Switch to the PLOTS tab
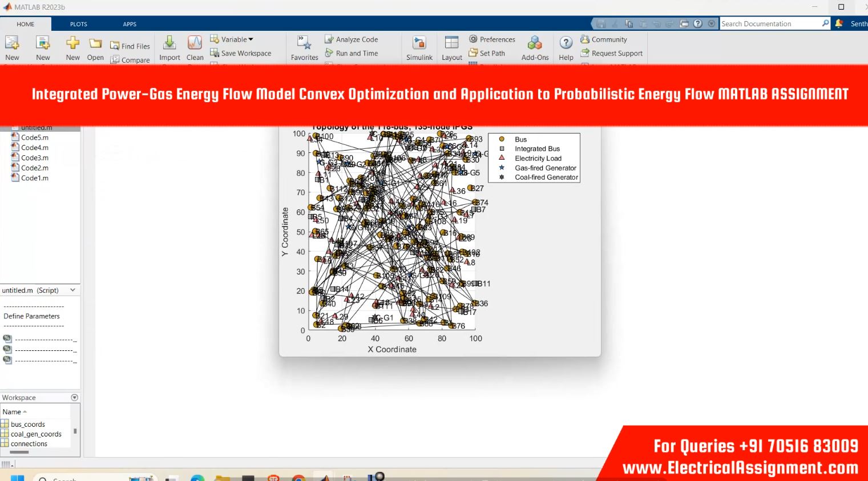Image resolution: width=868 pixels, height=481 pixels. (x=79, y=24)
